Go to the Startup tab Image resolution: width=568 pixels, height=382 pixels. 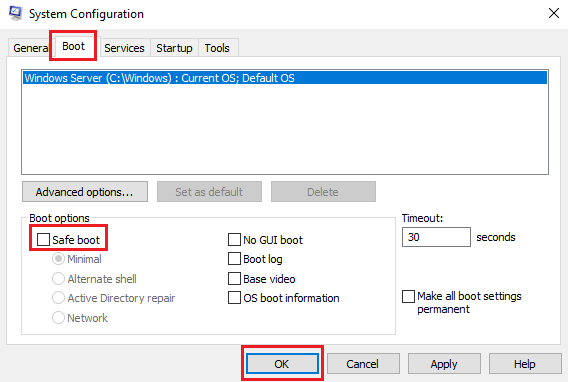click(x=174, y=48)
